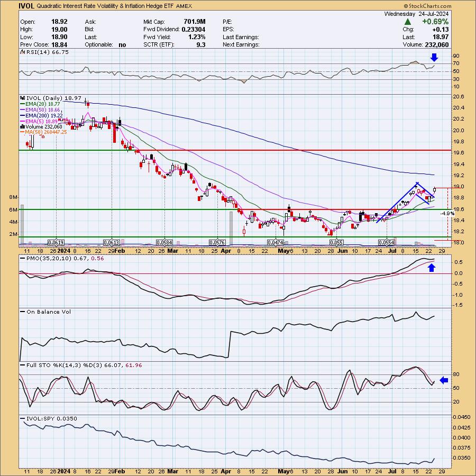Click the EMA(200) 19.22 legend entry
The image size is (476, 476).
tap(41, 115)
